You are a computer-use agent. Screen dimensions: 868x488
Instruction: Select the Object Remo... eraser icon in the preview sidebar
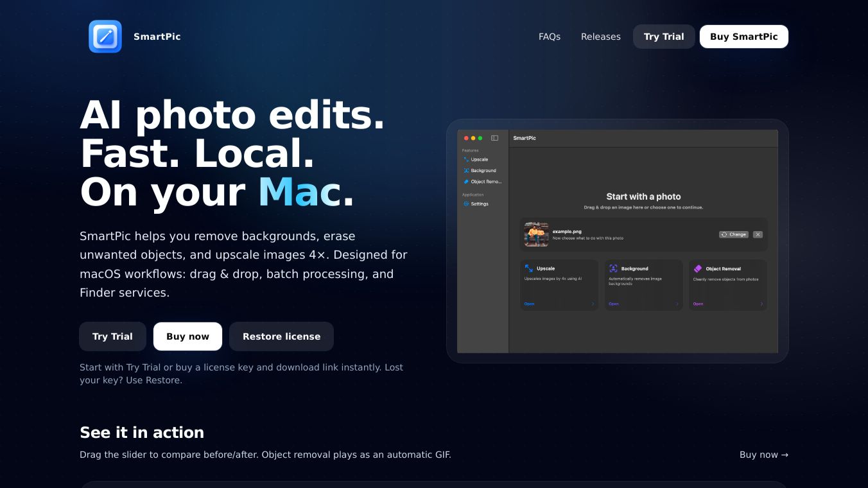coord(466,182)
